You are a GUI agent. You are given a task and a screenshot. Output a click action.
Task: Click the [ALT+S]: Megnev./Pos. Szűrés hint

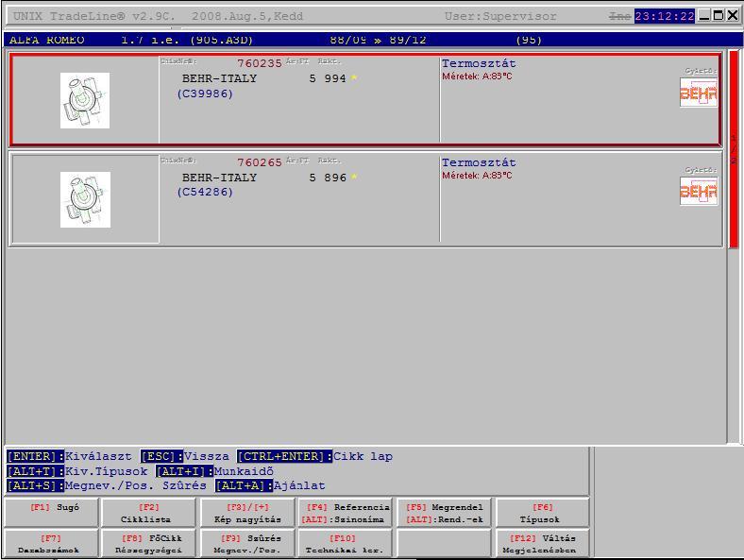pos(107,486)
